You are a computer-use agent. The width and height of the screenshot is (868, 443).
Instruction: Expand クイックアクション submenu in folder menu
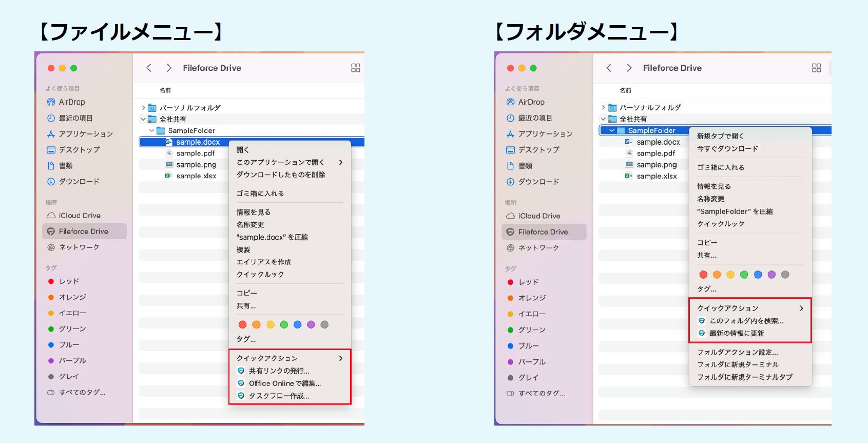(x=750, y=308)
